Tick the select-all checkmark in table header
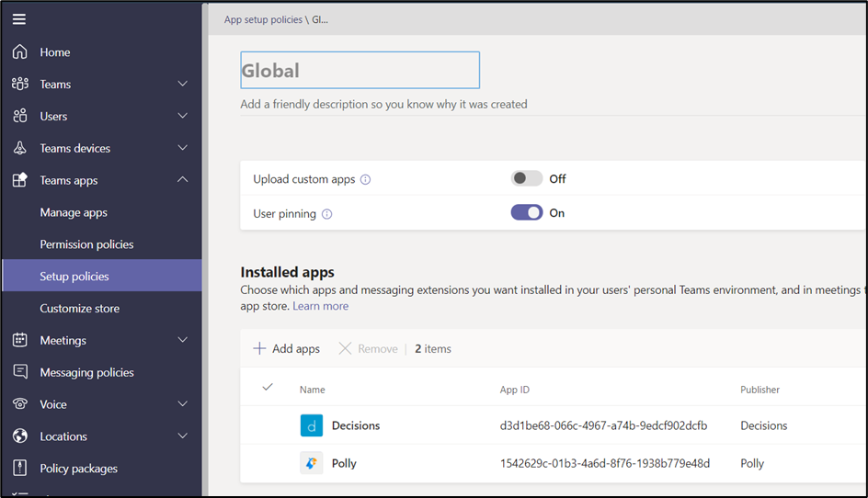Viewport: 868px width, 498px height. (x=268, y=387)
